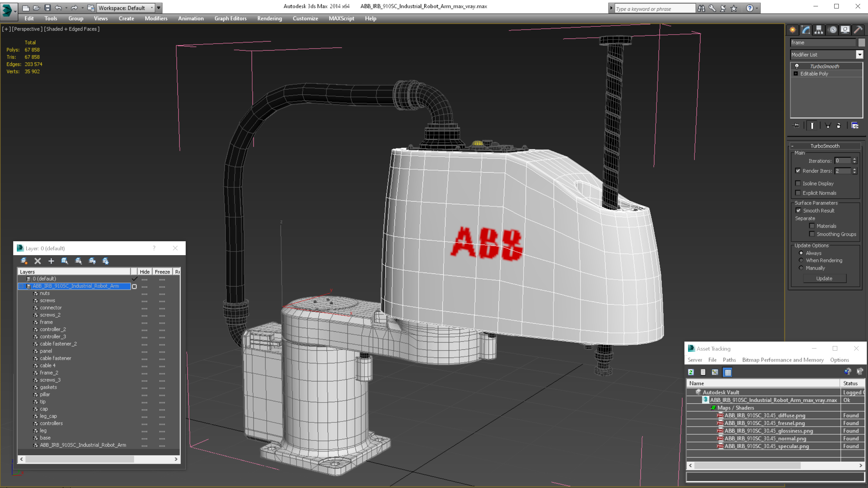Open the Create command panel tab
Viewport: 868px width, 488px height.
[793, 30]
